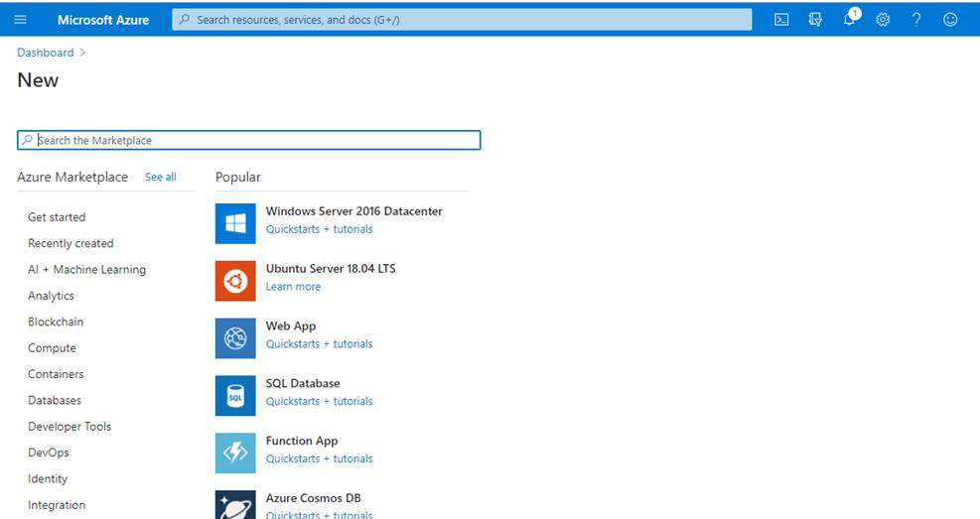
Task: Select the Integration category
Action: 57,505
